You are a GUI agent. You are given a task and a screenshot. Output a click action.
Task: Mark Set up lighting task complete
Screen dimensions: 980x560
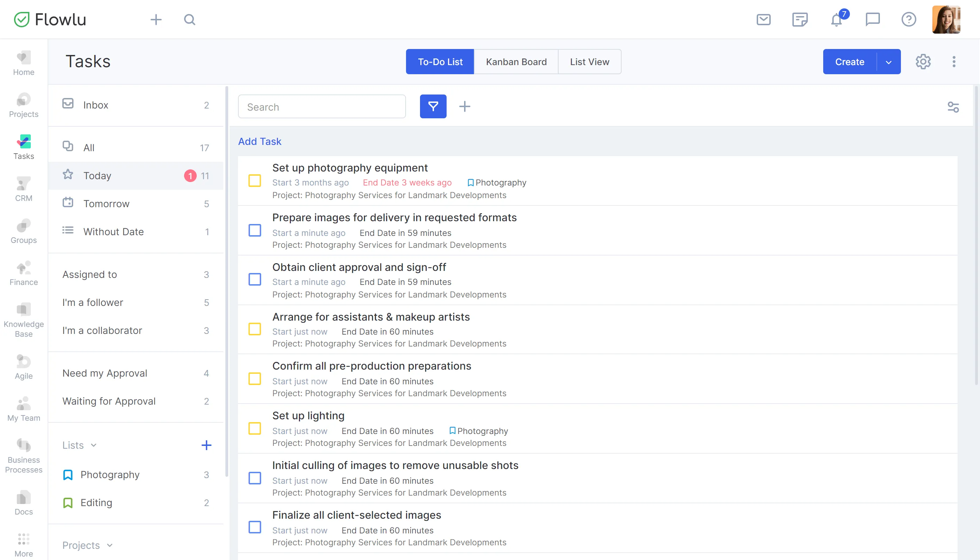point(254,428)
